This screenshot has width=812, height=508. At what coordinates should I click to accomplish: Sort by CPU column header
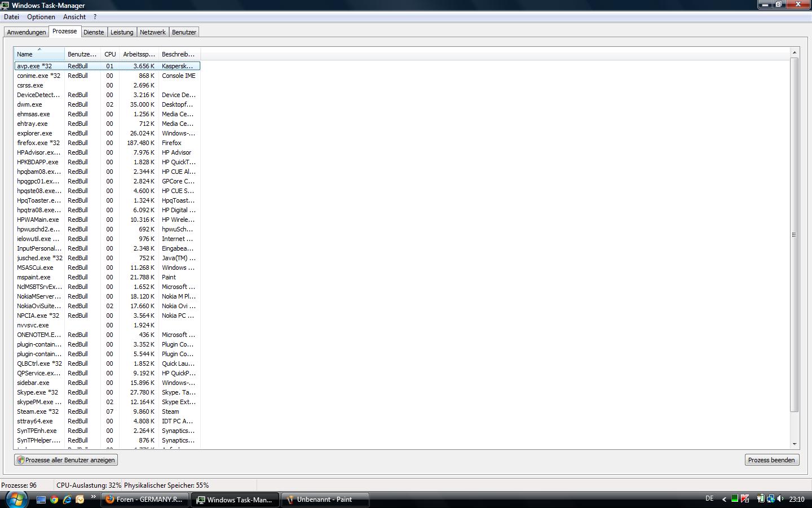point(110,54)
